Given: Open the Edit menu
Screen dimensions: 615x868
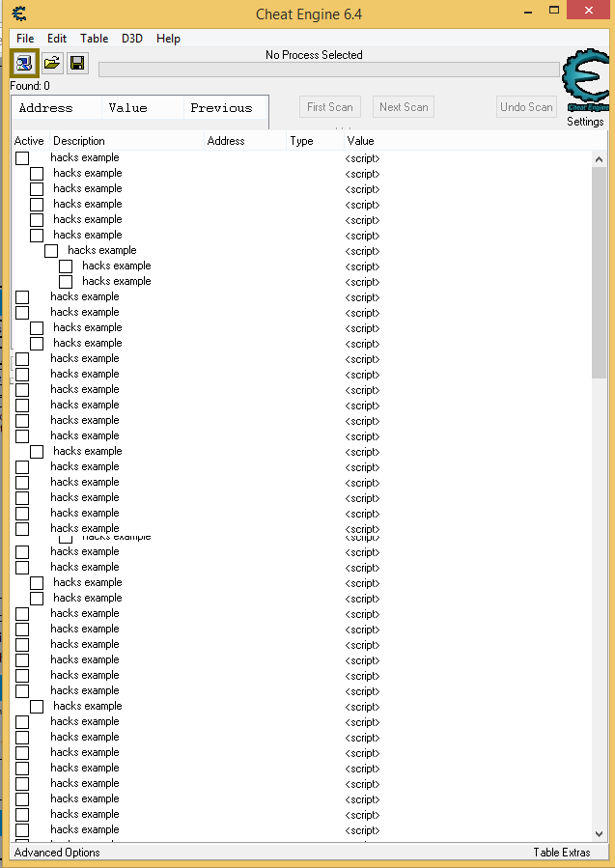Looking at the screenshot, I should pyautogui.click(x=57, y=39).
